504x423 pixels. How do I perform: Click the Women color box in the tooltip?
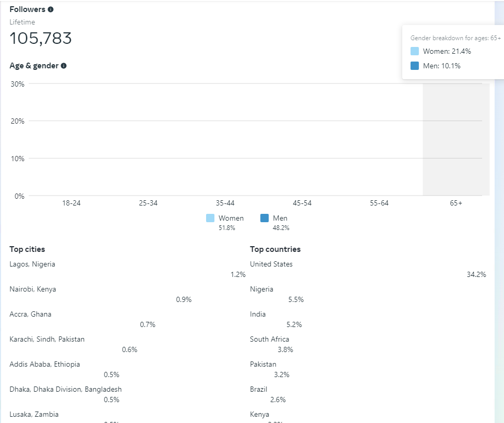(x=415, y=51)
